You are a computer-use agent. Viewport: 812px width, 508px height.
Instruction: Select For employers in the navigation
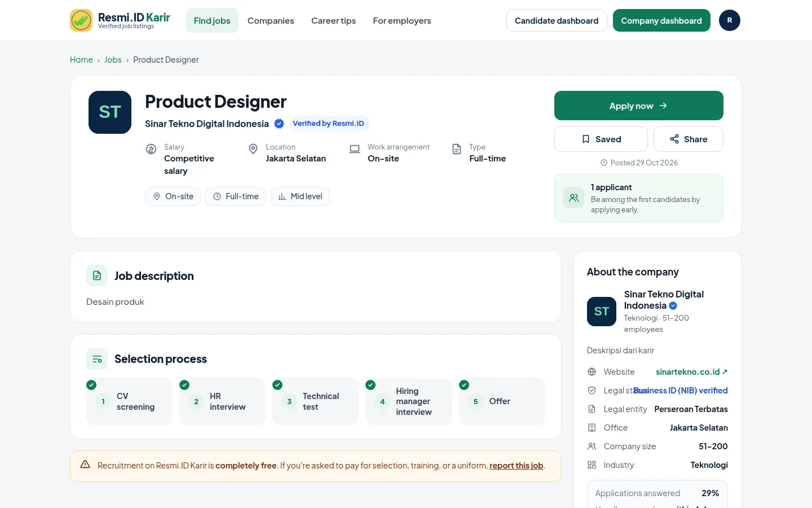click(x=402, y=20)
